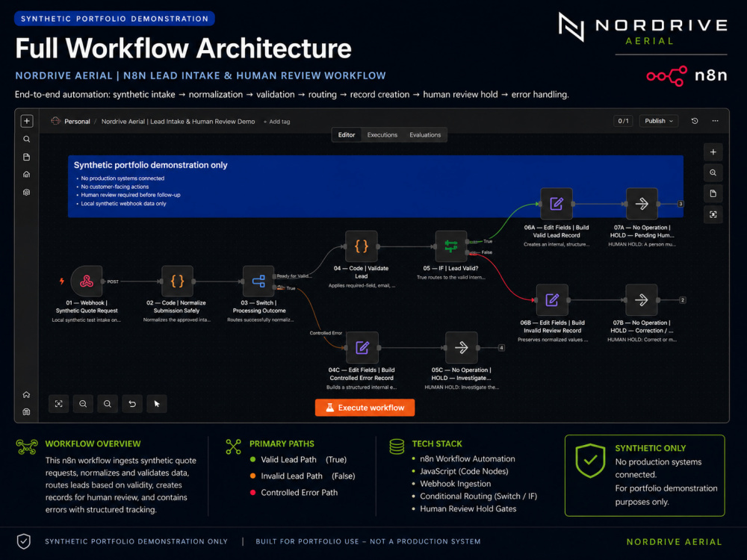The image size is (747, 560).
Task: Click output count badge 2 after 07B
Action: [682, 300]
